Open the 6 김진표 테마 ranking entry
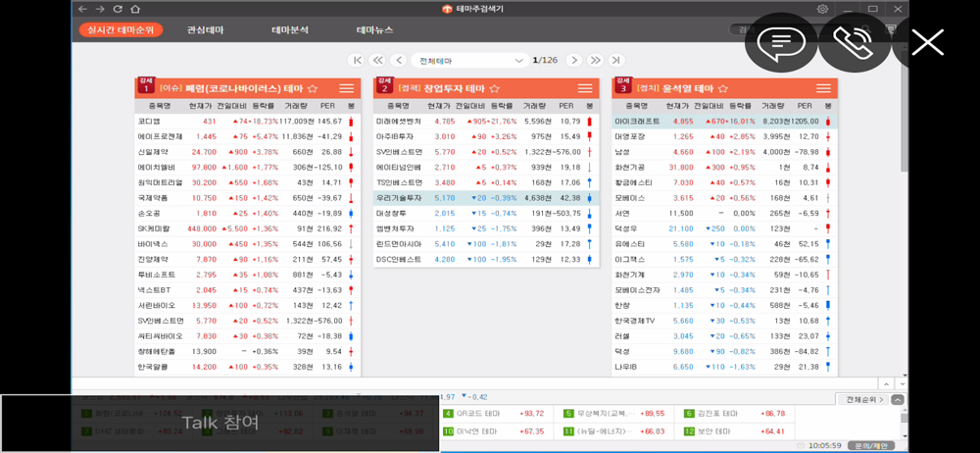This screenshot has width=980, height=453. (x=736, y=414)
